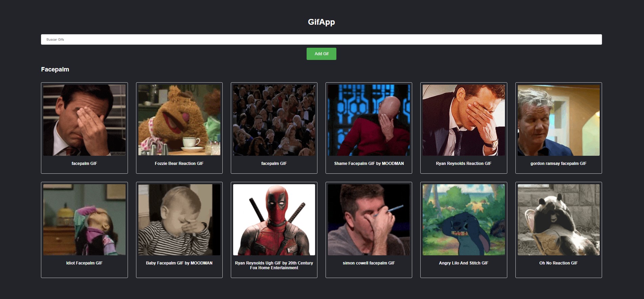Screen dimensions: 644x299
Task: Click the 'Baby Facepalm GIF by MOODMAN' caption
Action: coord(179,263)
